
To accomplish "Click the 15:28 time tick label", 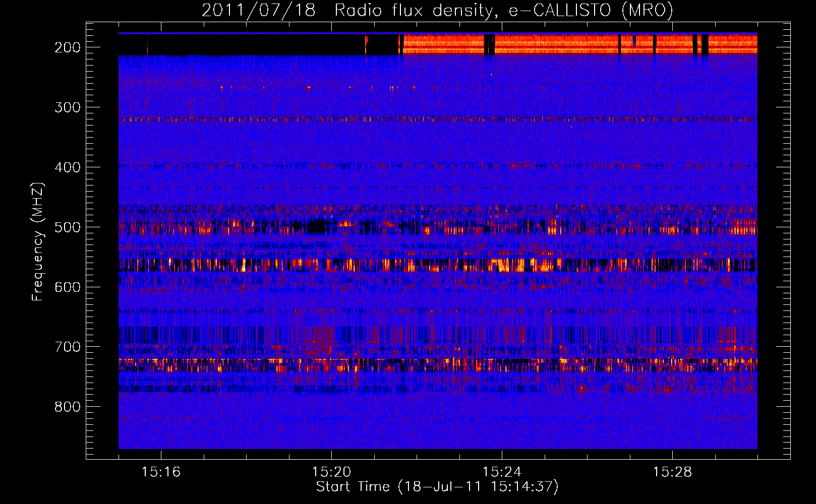I will (672, 472).
